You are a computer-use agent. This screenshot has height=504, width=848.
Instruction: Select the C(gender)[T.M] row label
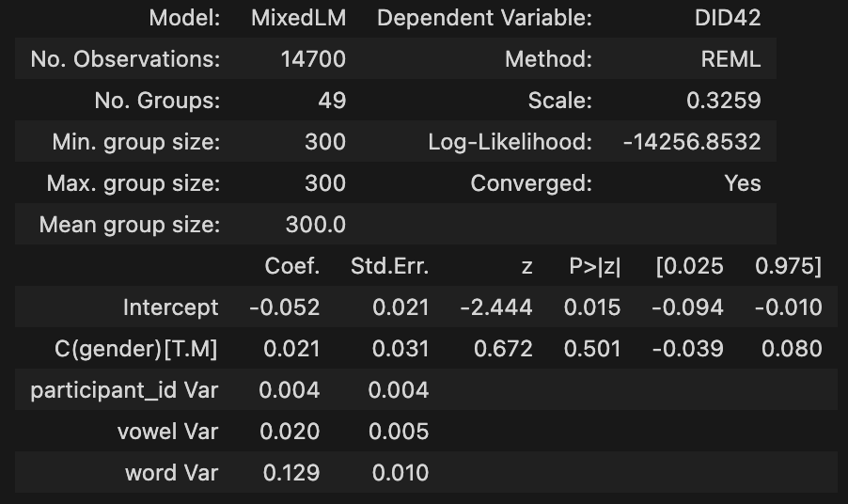[136, 349]
